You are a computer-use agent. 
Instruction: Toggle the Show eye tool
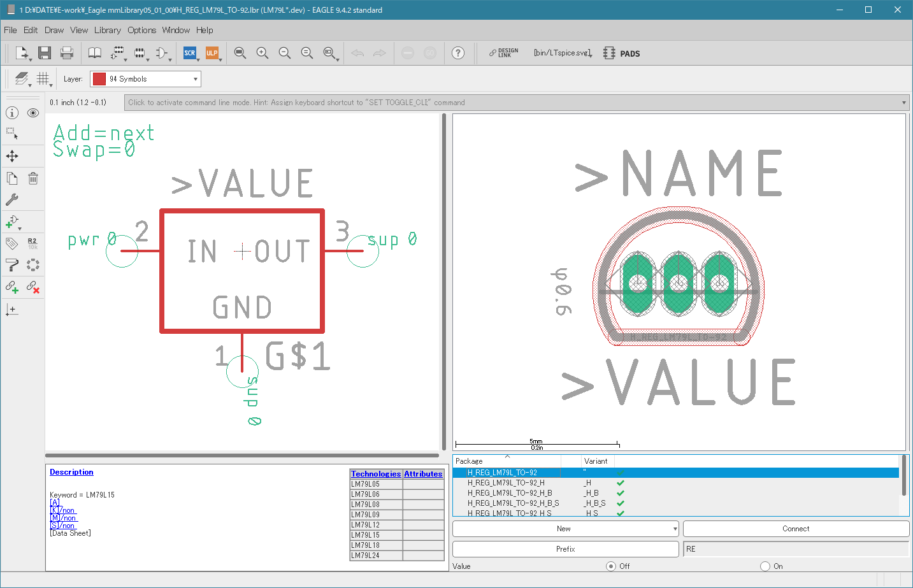(33, 113)
